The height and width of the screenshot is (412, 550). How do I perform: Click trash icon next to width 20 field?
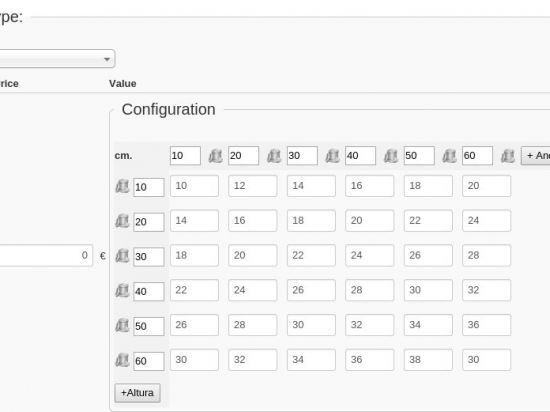[x=274, y=156]
